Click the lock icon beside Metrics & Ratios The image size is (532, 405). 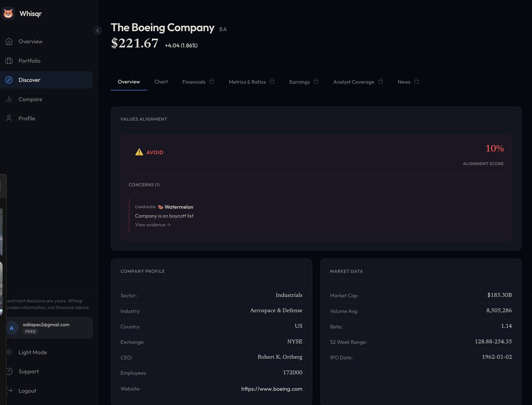tap(272, 81)
